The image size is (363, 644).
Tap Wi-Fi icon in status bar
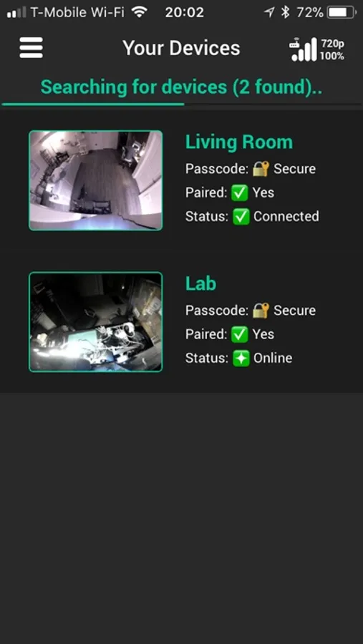pos(140,12)
